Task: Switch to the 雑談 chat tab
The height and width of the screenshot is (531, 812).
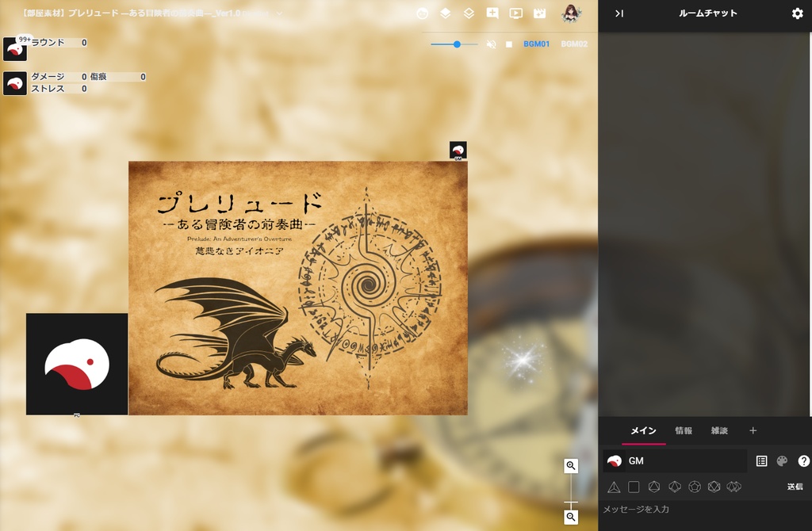Action: [718, 430]
